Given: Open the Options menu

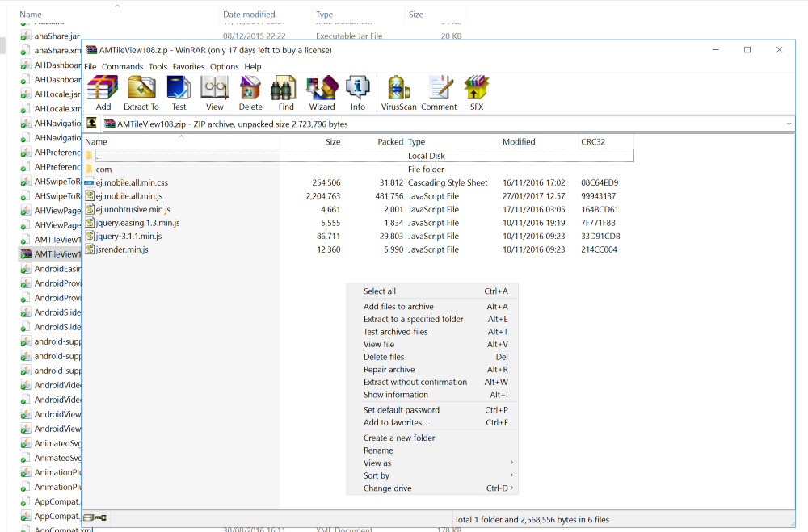Looking at the screenshot, I should (x=224, y=66).
